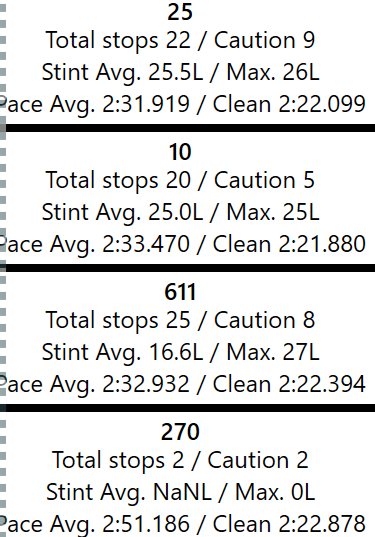Select Stint Avg. 16.6L / Max. 27L
The image size is (375, 537).
coord(180,352)
